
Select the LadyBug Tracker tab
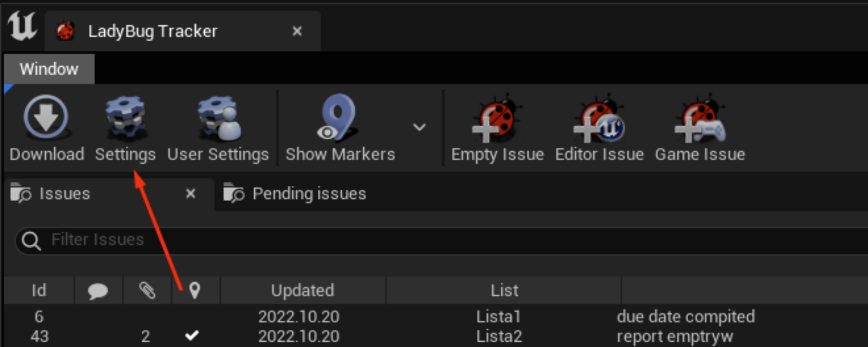[183, 31]
